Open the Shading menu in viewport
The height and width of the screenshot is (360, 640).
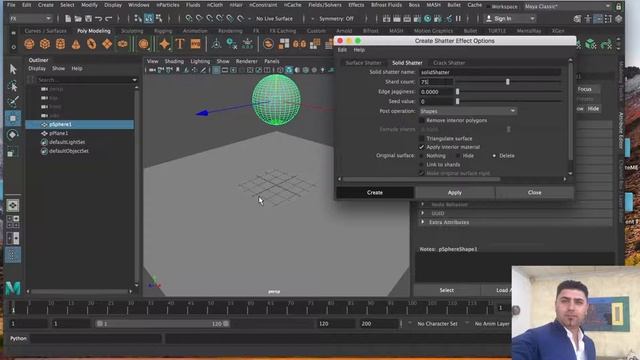coord(174,61)
